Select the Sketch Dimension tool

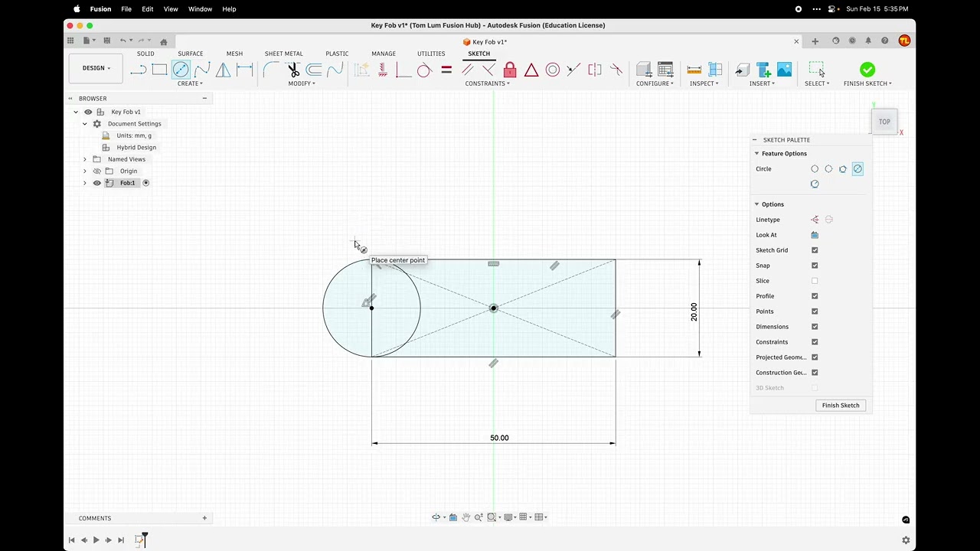tap(245, 70)
